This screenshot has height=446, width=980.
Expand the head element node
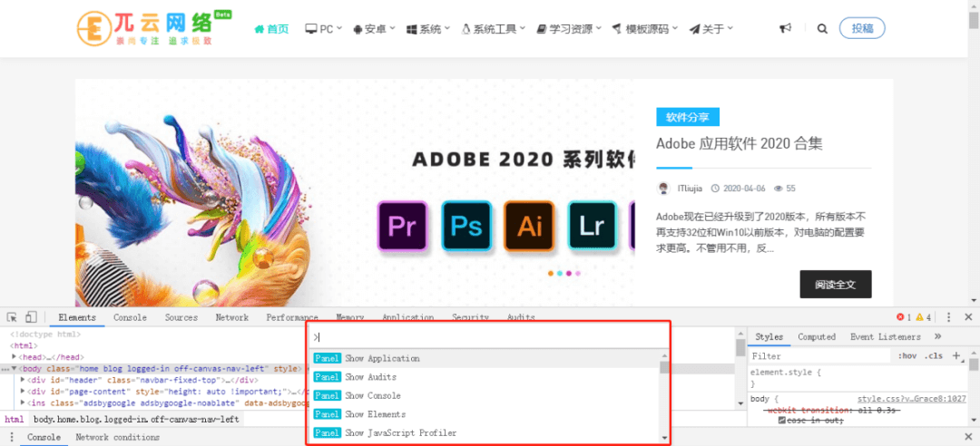[x=15, y=356]
